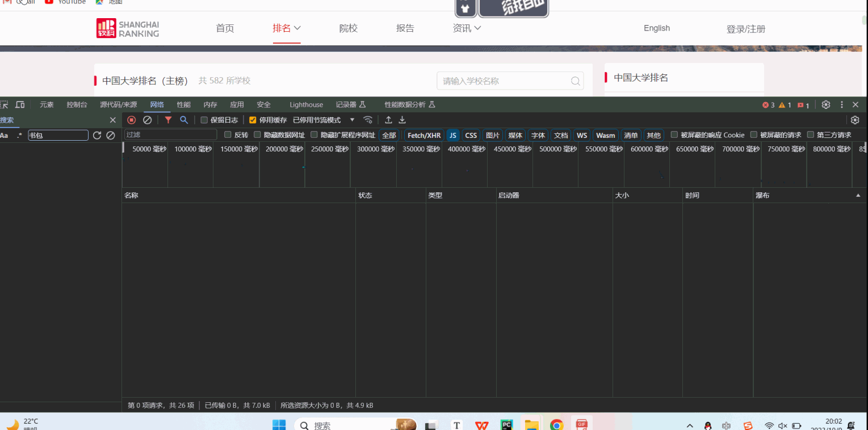Image resolution: width=868 pixels, height=430 pixels.
Task: Open File Explorer from the taskbar
Action: point(531,425)
